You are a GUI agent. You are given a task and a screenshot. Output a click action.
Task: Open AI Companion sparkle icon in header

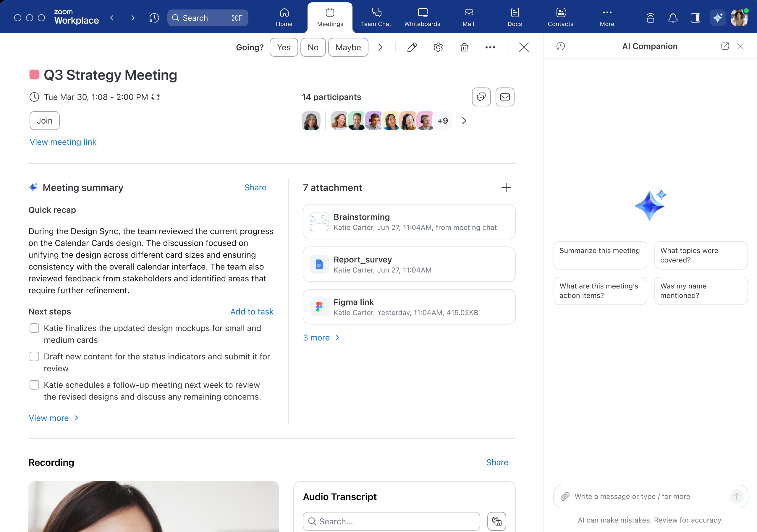pos(717,18)
